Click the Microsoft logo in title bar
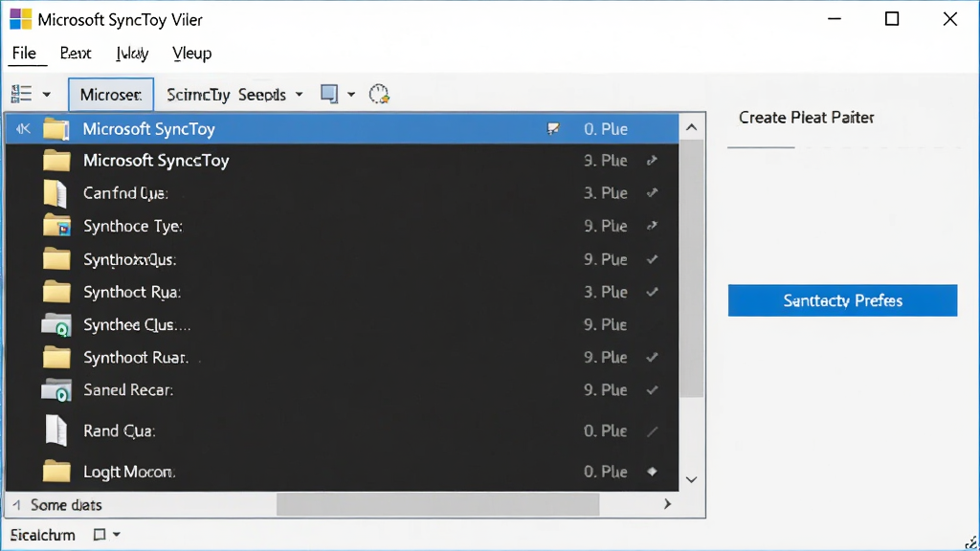Screen dimensions: 980x551 coord(21,19)
